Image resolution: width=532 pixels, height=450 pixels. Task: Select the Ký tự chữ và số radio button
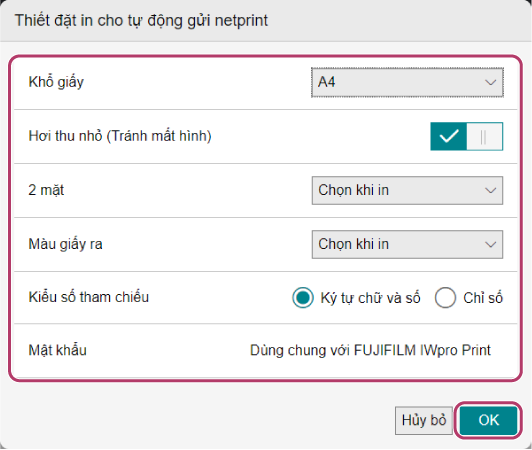coord(303,298)
